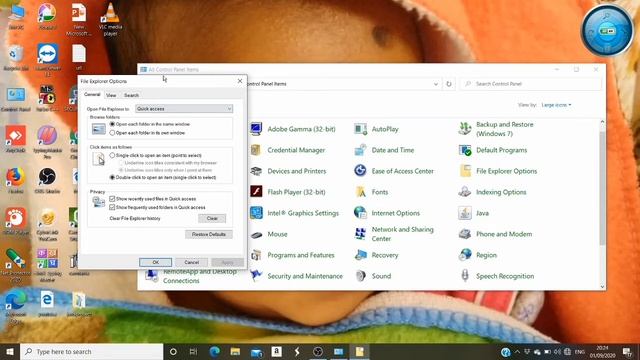This screenshot has height=360, width=640.
Task: Open Microsoft Edge from taskbar
Action: [x=215, y=352]
